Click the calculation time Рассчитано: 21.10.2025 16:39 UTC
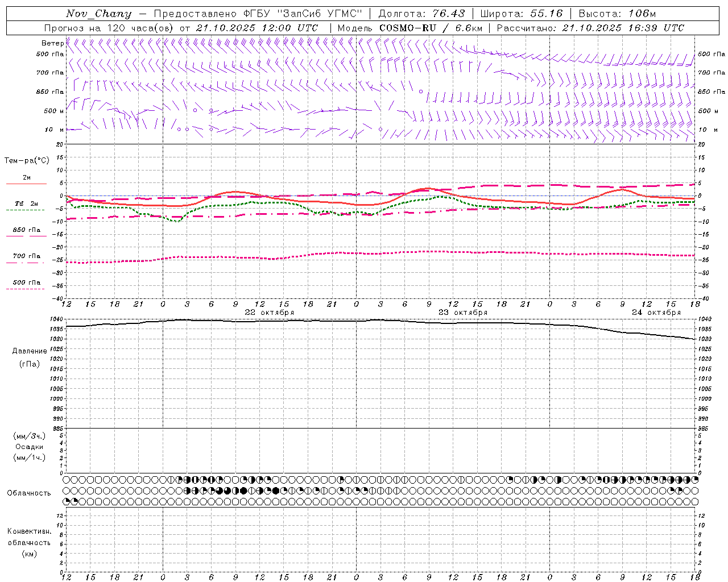 click(590, 28)
